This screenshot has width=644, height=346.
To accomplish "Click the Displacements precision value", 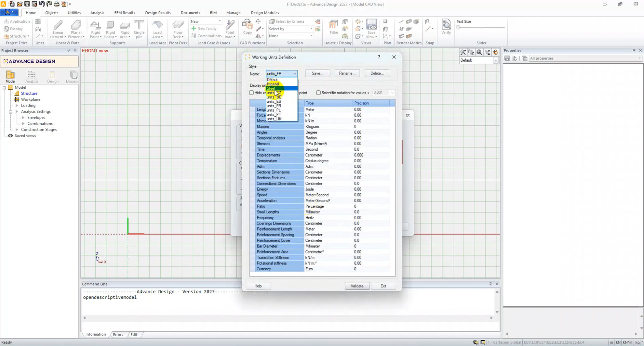I will point(371,155).
